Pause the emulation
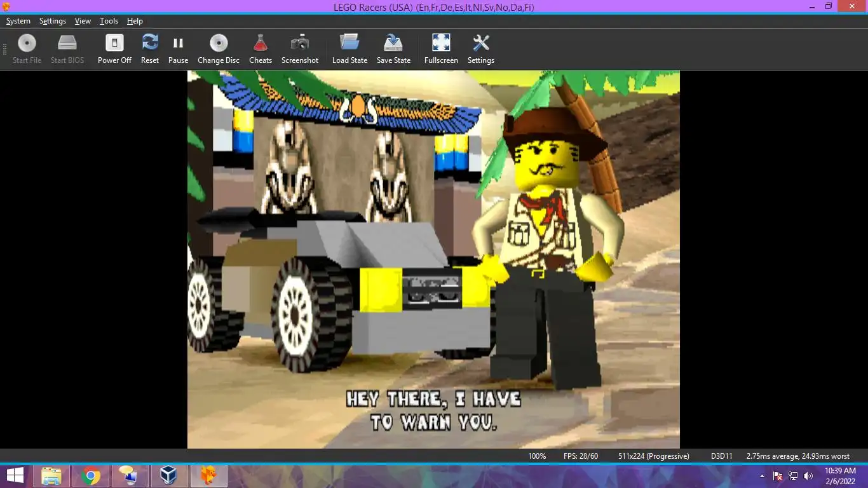Viewport: 868px width, 488px height. [178, 49]
